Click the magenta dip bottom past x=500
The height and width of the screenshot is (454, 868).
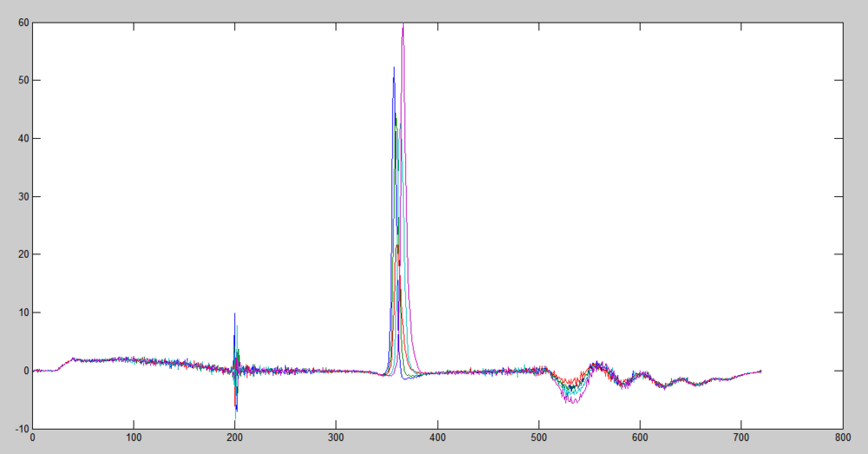(573, 402)
